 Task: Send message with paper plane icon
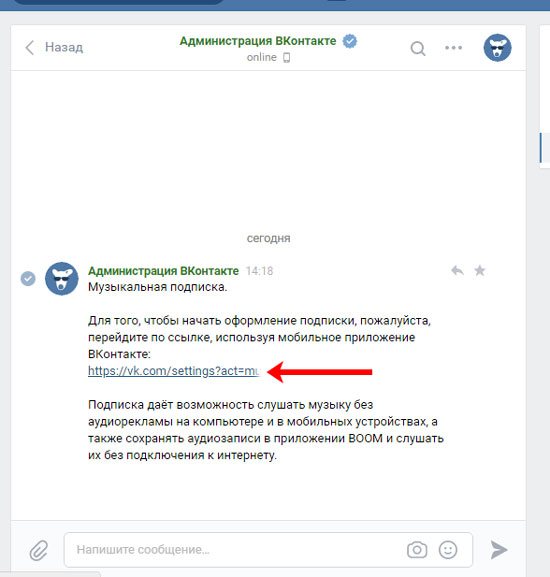[499, 550]
